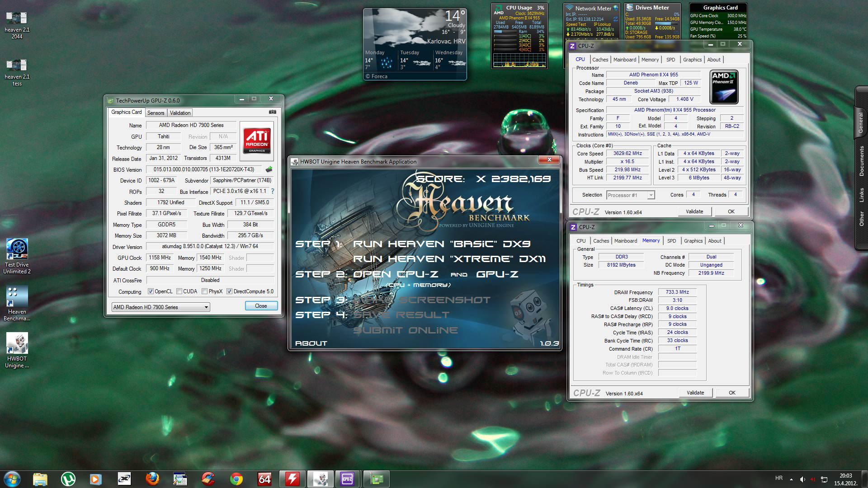Open uTorrent from the taskbar
This screenshot has width=868, height=488.
[68, 479]
